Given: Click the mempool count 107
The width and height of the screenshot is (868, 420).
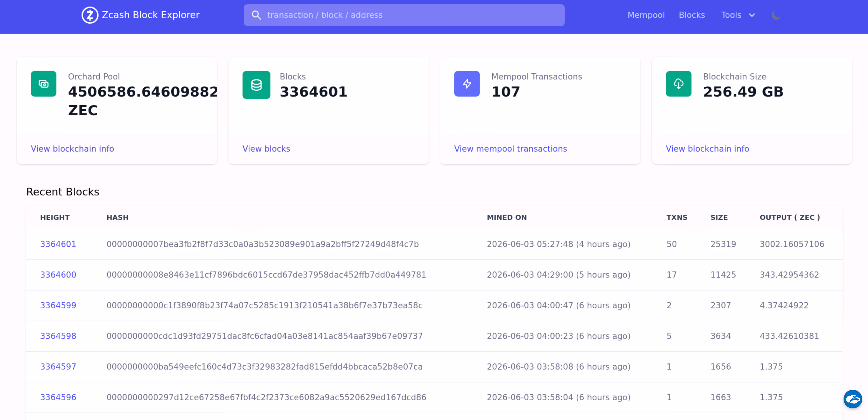Looking at the screenshot, I should point(505,92).
